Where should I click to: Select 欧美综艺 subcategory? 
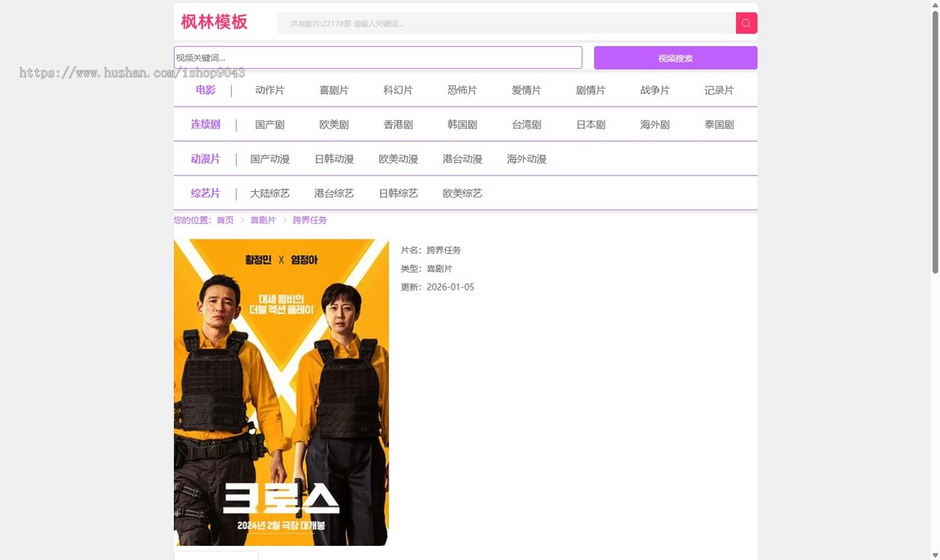click(x=462, y=193)
